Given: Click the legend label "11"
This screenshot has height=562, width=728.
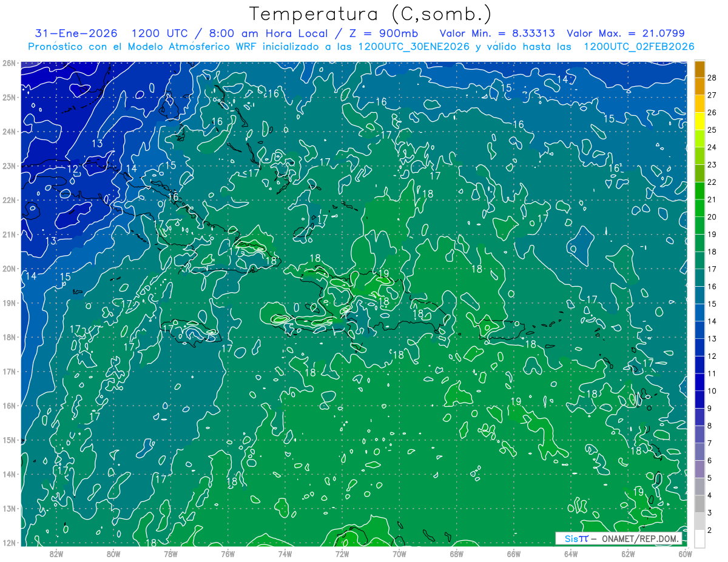Looking at the screenshot, I should (x=712, y=373).
